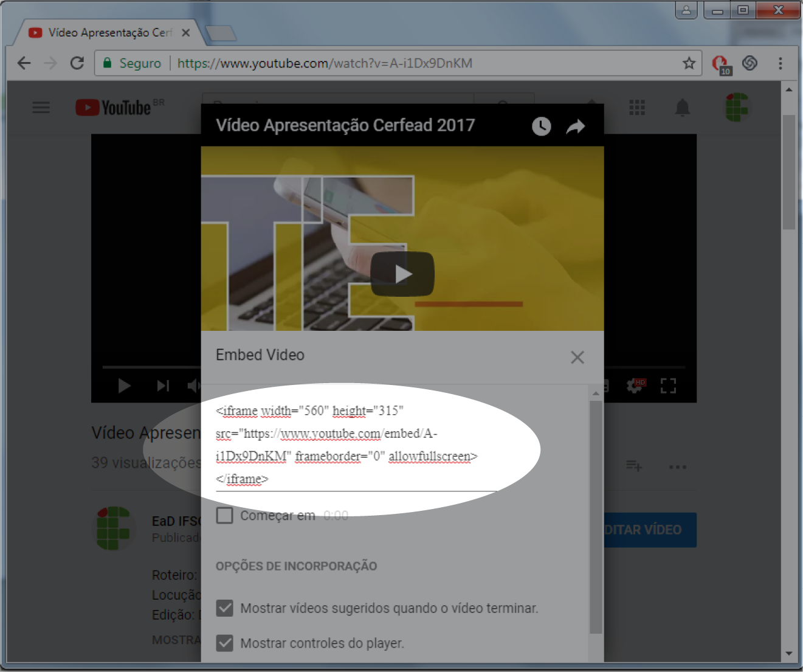Bookmark this page with the star icon
The image size is (803, 672).
pos(688,63)
